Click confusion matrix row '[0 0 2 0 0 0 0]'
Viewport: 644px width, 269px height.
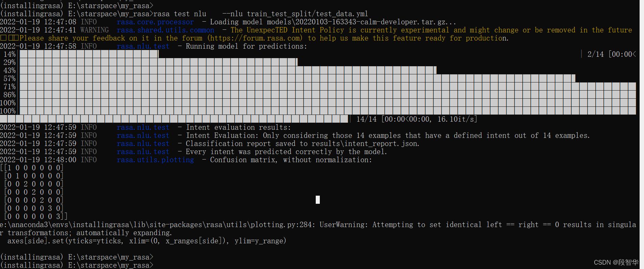[x=34, y=184]
